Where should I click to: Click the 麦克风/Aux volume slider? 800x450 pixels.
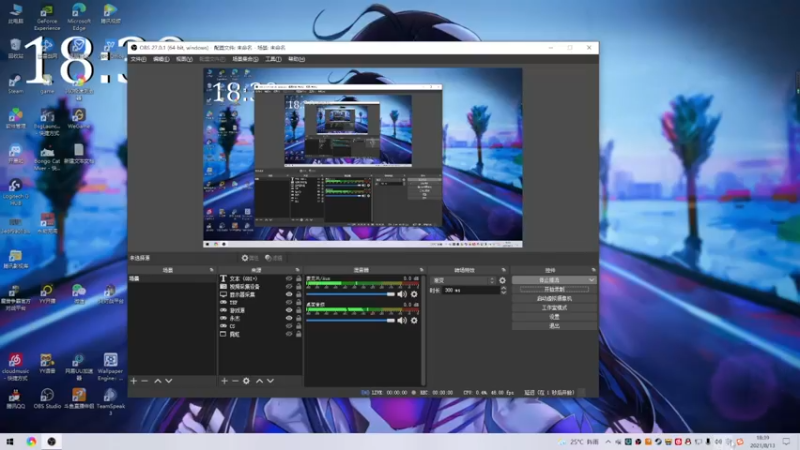click(351, 294)
